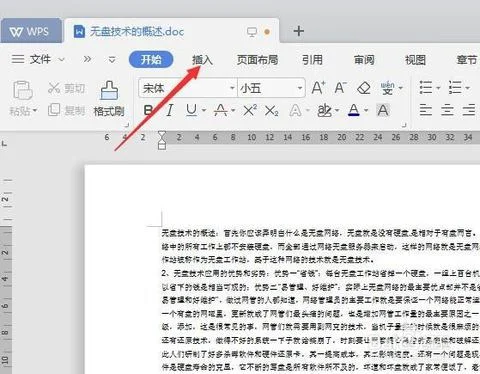Toggle subscript formatting
This screenshot has height=374, width=480.
(x=272, y=111)
